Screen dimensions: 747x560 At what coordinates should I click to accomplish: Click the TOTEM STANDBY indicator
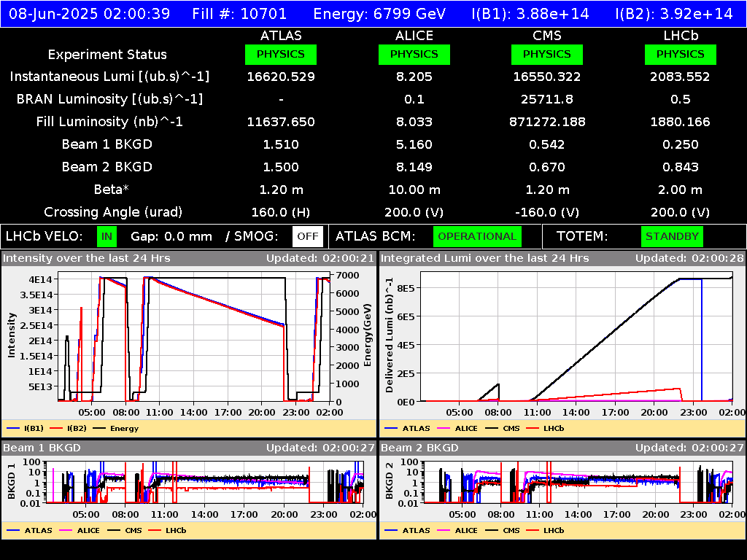click(x=672, y=237)
